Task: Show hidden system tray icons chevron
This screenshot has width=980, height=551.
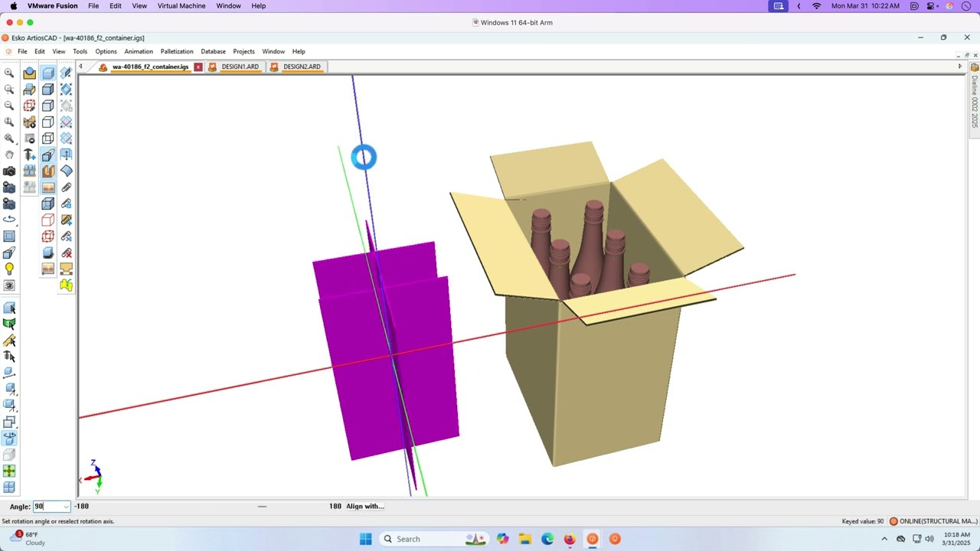Action: click(x=884, y=539)
